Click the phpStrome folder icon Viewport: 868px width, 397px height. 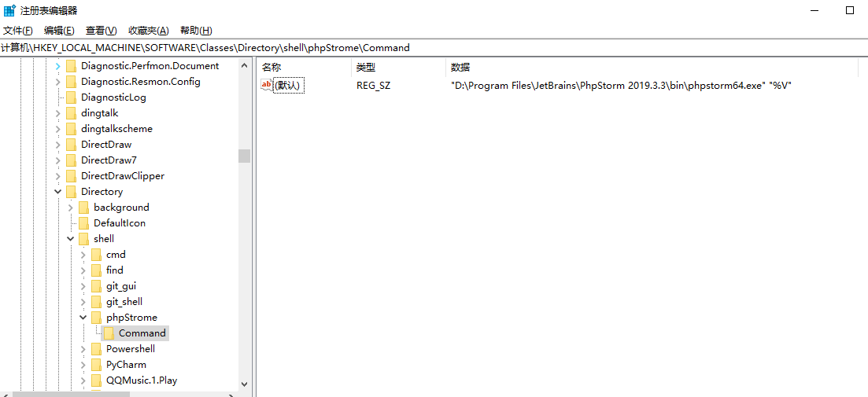pyautogui.click(x=96, y=318)
